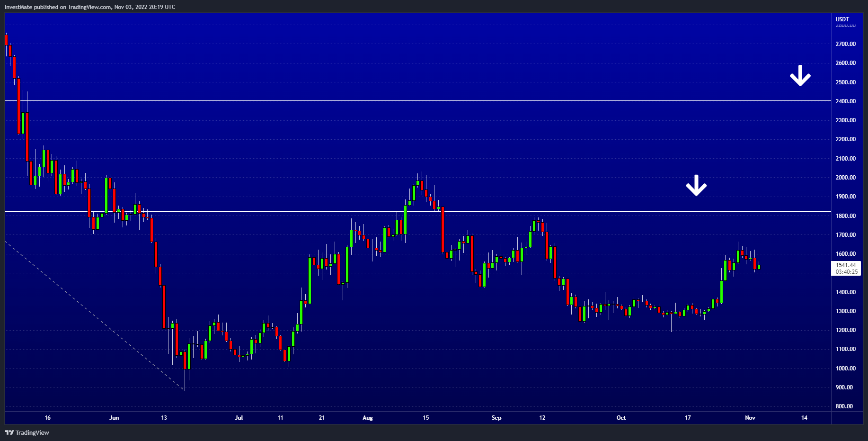Click the 1400.00 price axis label
The image size is (868, 441).
pyautogui.click(x=846, y=292)
